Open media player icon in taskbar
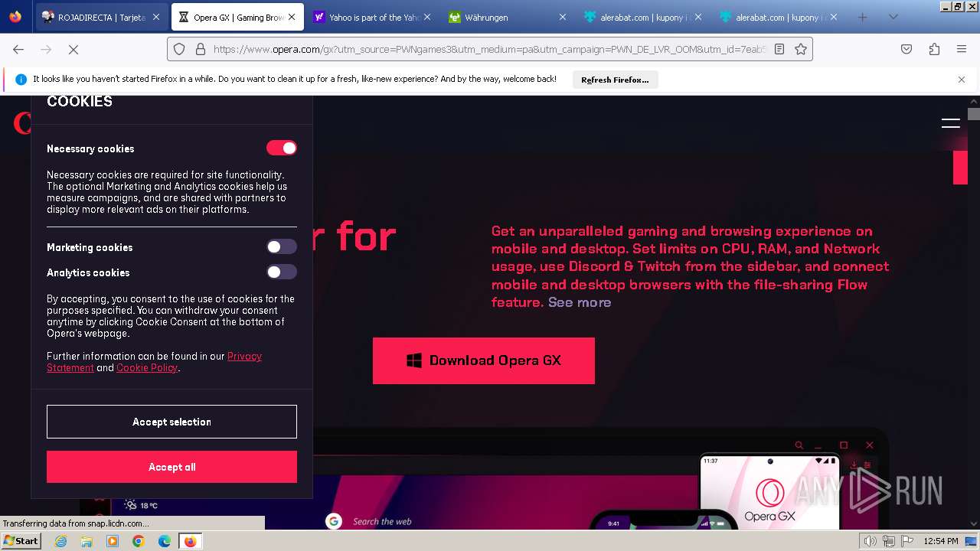Image resolution: width=980 pixels, height=551 pixels. click(113, 541)
